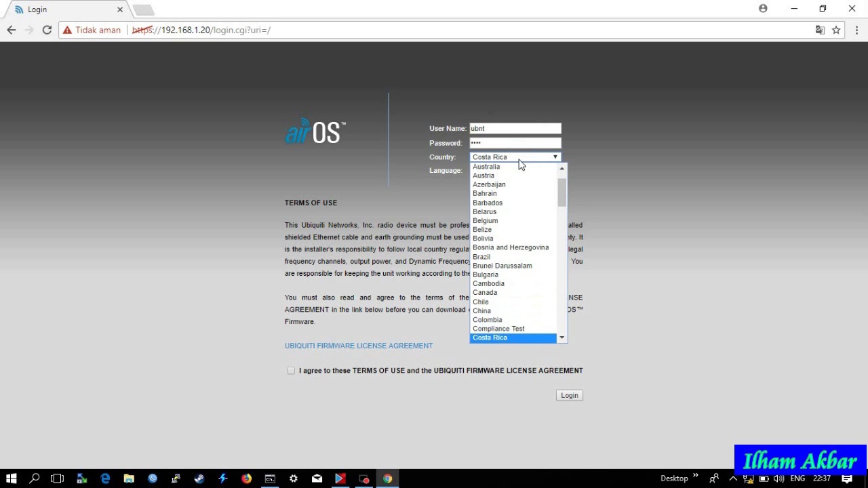
Task: Open a new browser tab
Action: (x=143, y=9)
